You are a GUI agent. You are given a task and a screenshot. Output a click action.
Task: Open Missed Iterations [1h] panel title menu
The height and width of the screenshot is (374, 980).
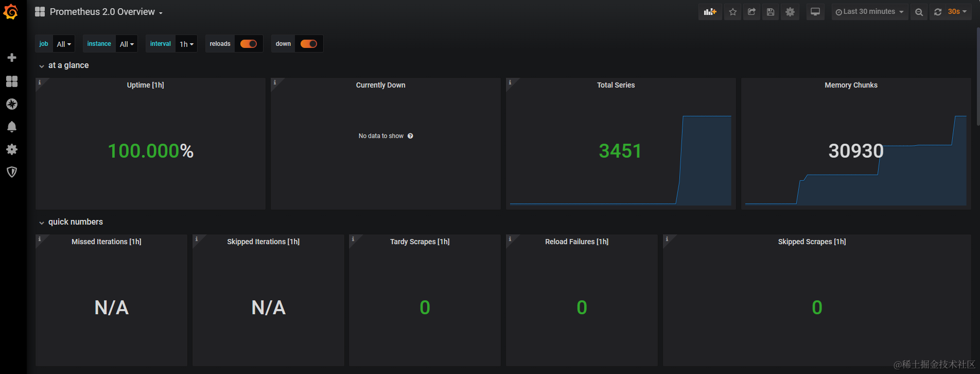[x=107, y=242]
